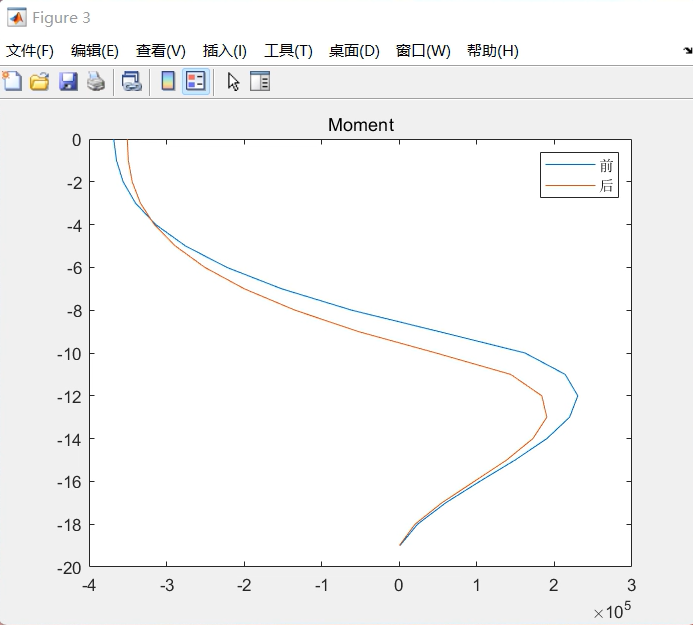
Task: Click the 前 legend entry
Action: click(x=606, y=165)
